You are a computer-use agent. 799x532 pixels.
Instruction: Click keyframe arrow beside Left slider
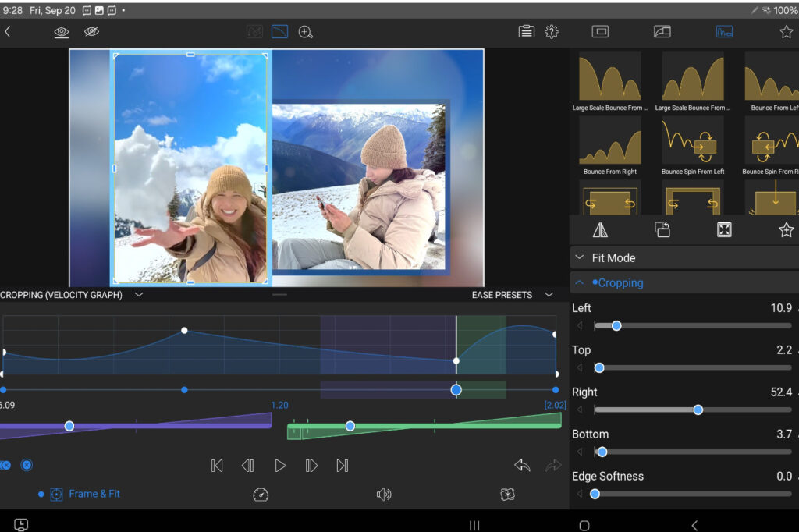click(580, 325)
